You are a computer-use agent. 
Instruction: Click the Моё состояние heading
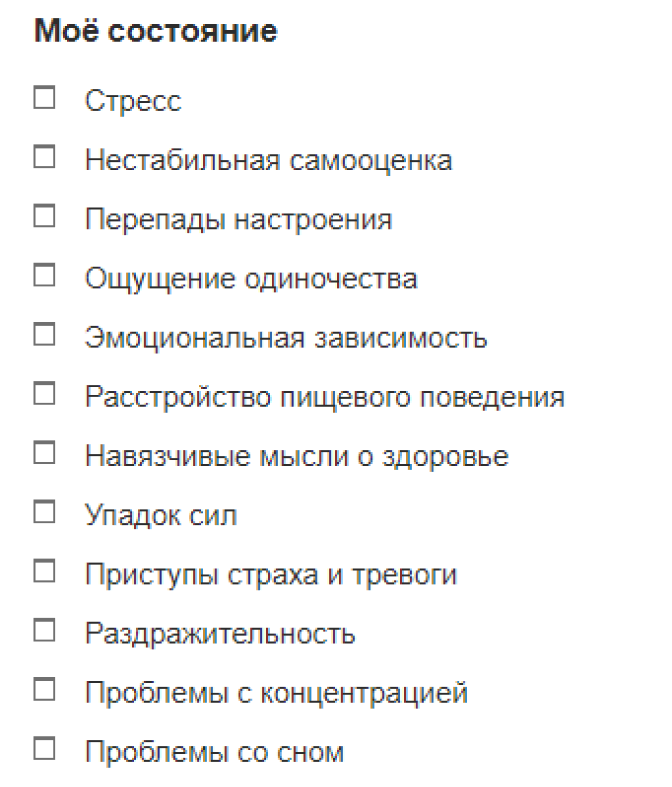pyautogui.click(x=156, y=31)
